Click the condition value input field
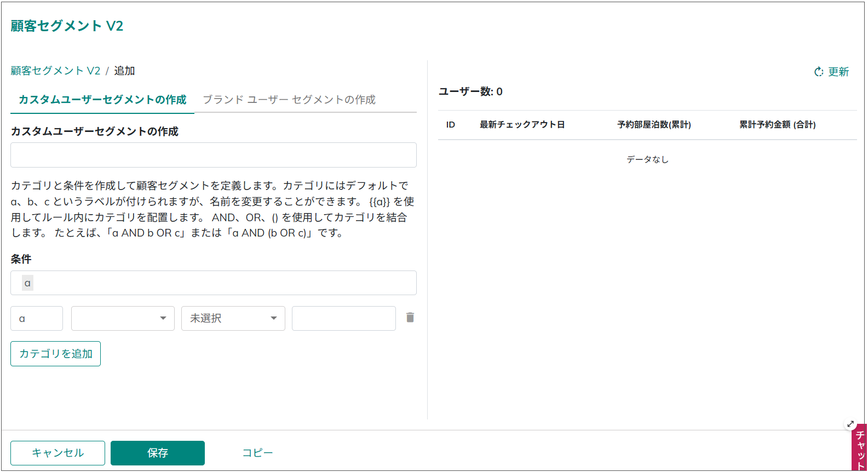The height and width of the screenshot is (472, 868). (344, 318)
